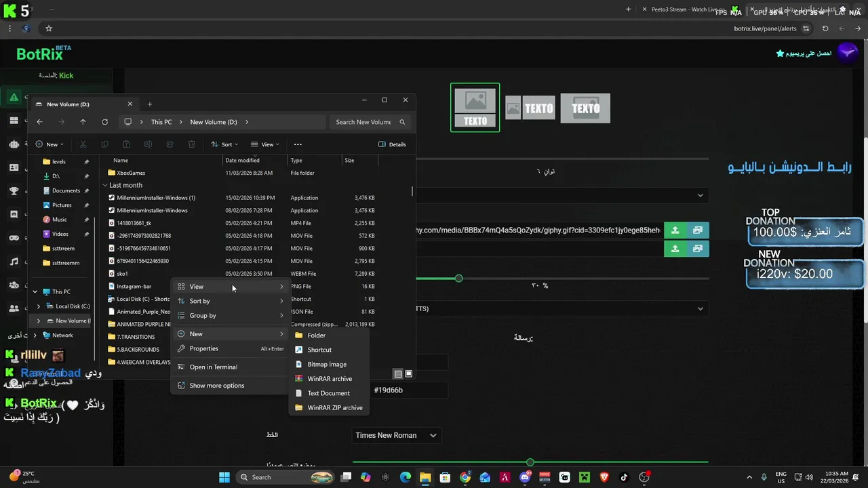Open the site settings icon beside botrix.live address
This screenshot has height=488, width=868.
(x=806, y=28)
